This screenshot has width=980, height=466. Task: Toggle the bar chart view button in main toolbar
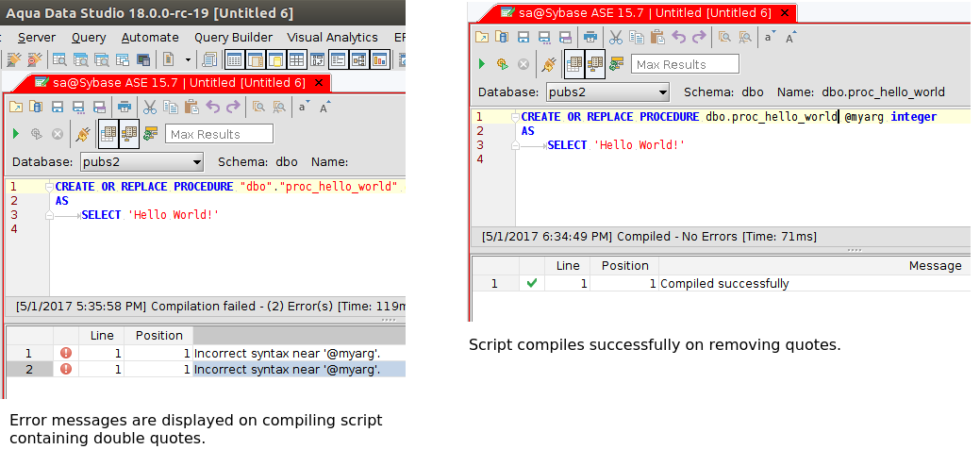click(x=380, y=60)
